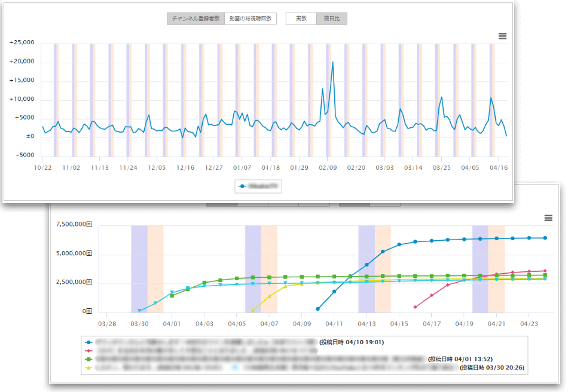
Task: Click the pink series first data point
Action: pyautogui.click(x=415, y=307)
